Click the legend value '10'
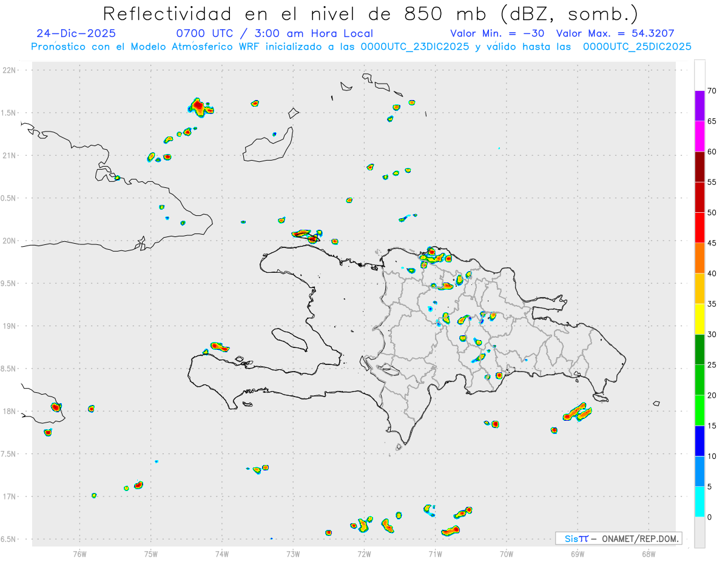 [712, 457]
